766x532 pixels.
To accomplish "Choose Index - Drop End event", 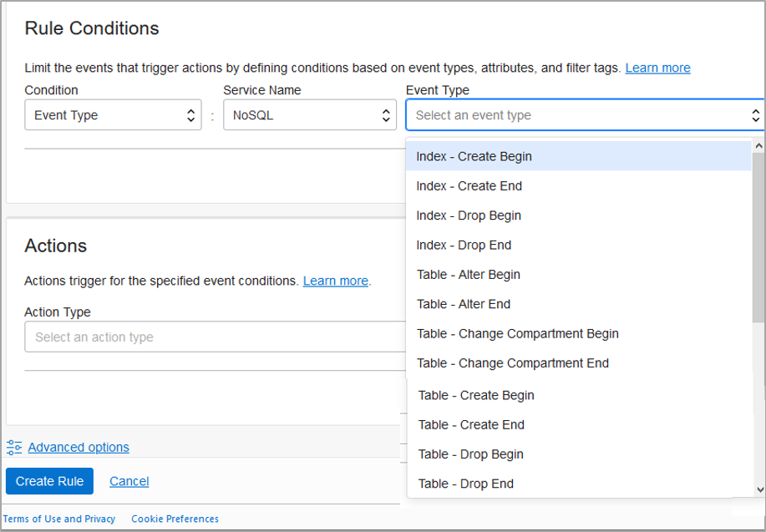I will pyautogui.click(x=464, y=246).
